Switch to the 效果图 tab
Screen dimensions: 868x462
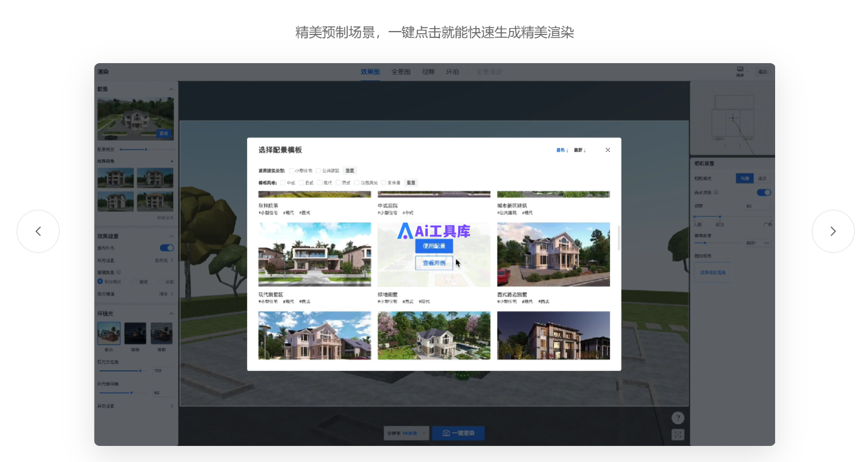coord(370,72)
